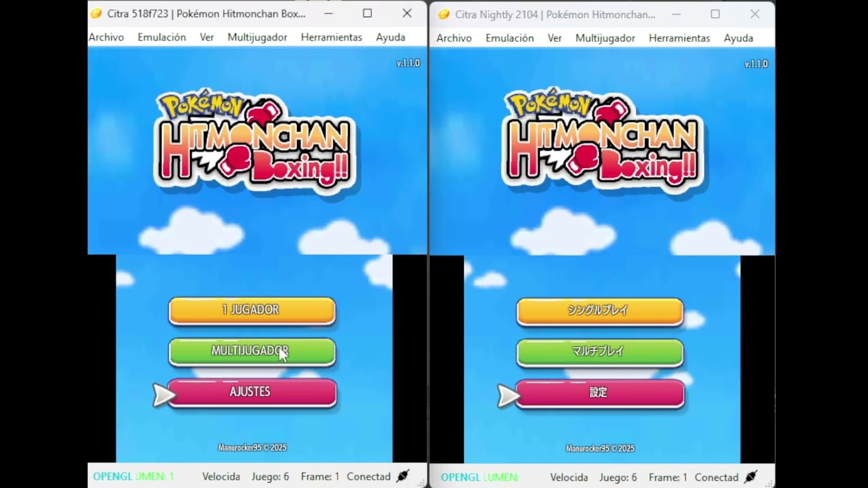Viewport: 868px width, 488px height.
Task: Click the multiplayer connection icon in Nightly status bar
Action: [x=751, y=477]
